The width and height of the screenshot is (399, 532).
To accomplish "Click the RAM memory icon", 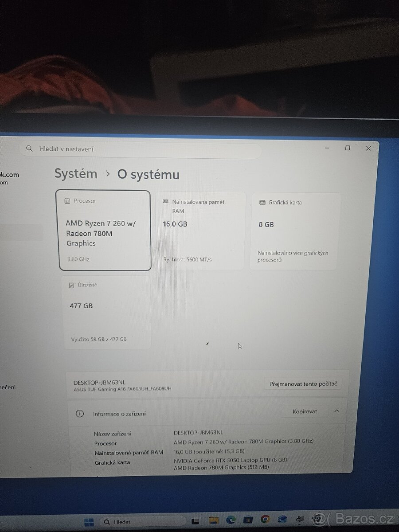I will pos(166,201).
